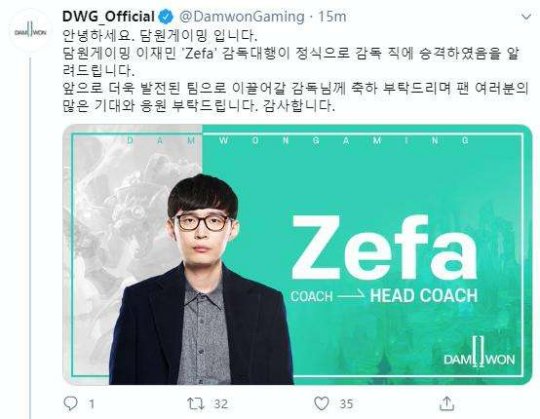Open the DAMWON profile avatar

pos(30,32)
